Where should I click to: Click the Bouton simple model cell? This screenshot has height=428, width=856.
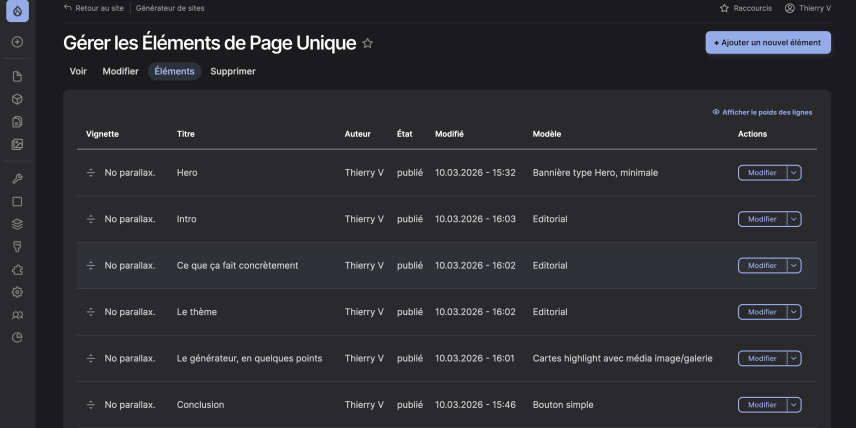563,405
